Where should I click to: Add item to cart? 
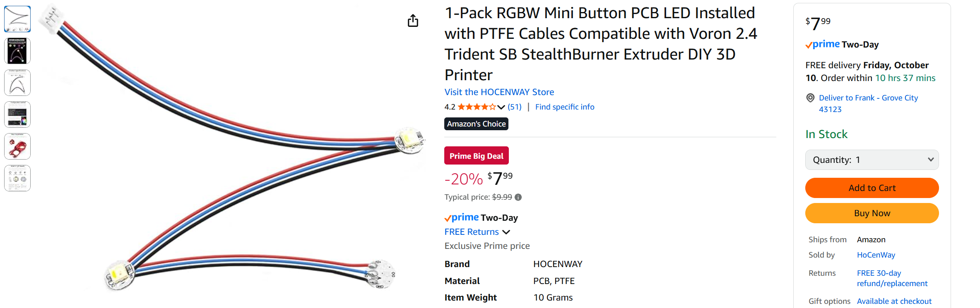872,188
